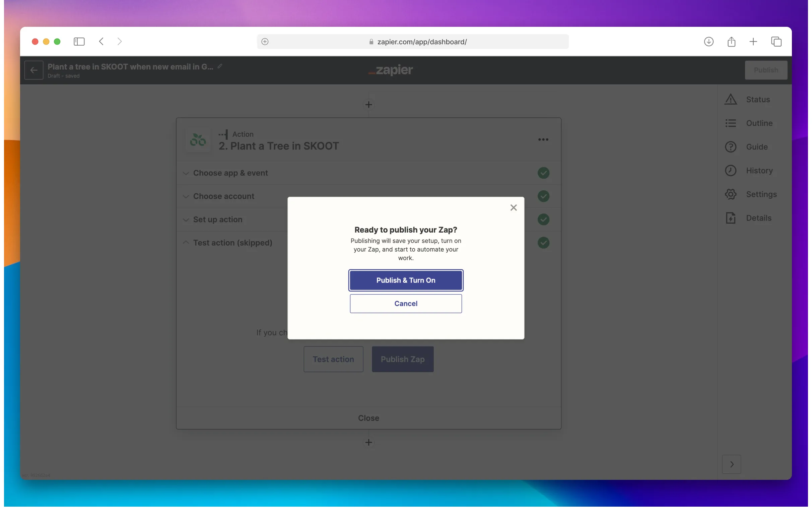Open the Settings gear in sidebar

click(x=730, y=194)
